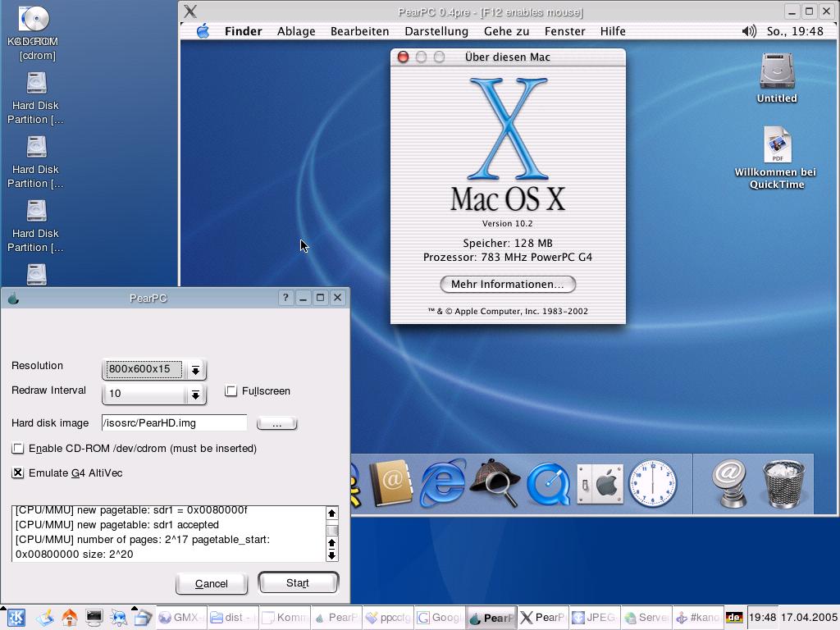Open the Gehe zu menu

(506, 31)
